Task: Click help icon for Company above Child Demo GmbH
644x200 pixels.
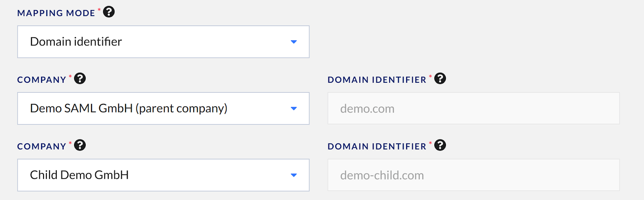Action: [80, 145]
